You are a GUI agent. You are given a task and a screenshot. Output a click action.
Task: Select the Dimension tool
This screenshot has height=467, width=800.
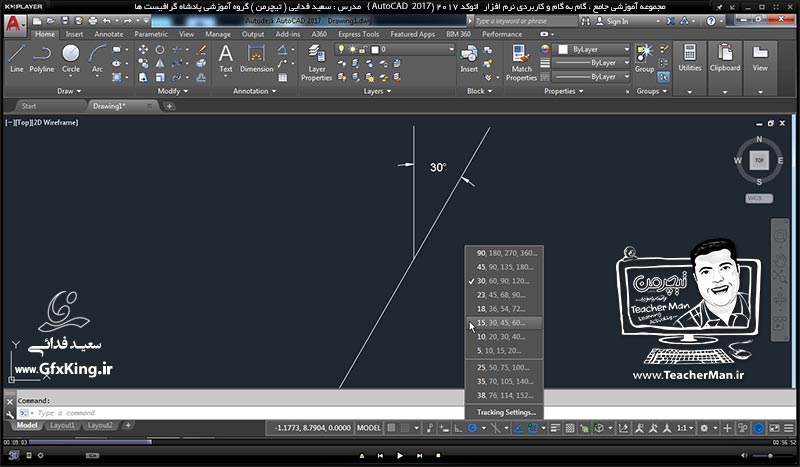(x=257, y=59)
